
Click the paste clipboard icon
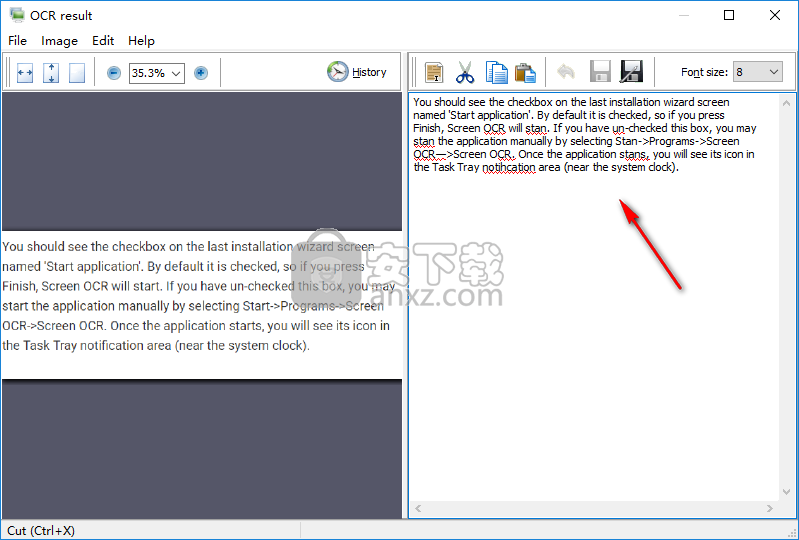click(525, 72)
